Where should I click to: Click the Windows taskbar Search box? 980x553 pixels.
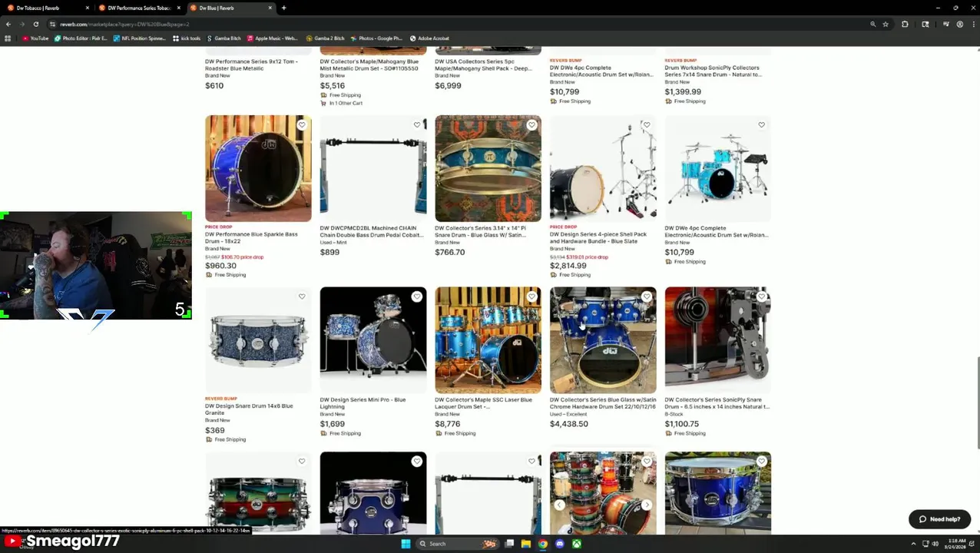(x=456, y=544)
